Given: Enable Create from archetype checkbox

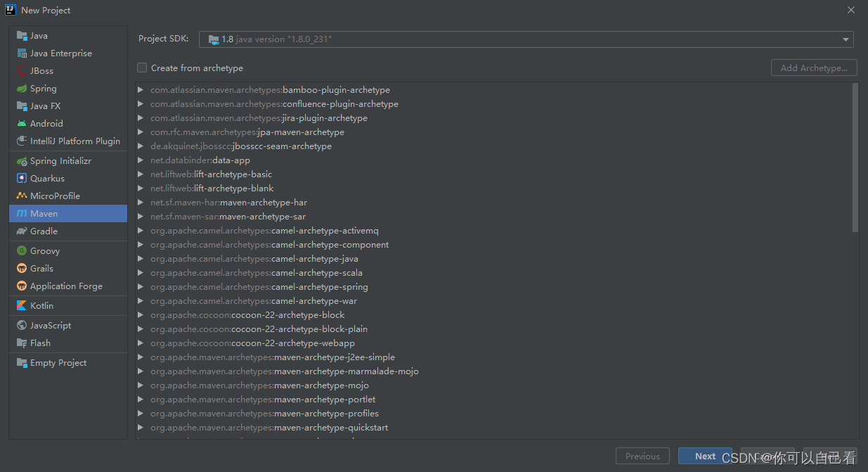Looking at the screenshot, I should pyautogui.click(x=142, y=68).
